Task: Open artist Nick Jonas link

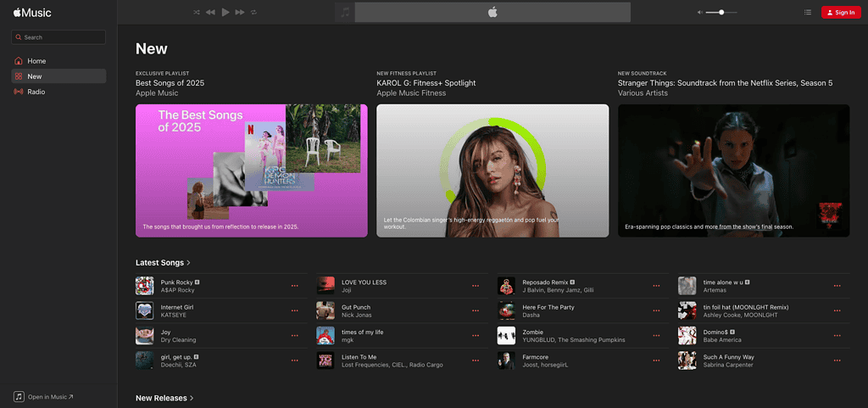Action: (x=357, y=315)
